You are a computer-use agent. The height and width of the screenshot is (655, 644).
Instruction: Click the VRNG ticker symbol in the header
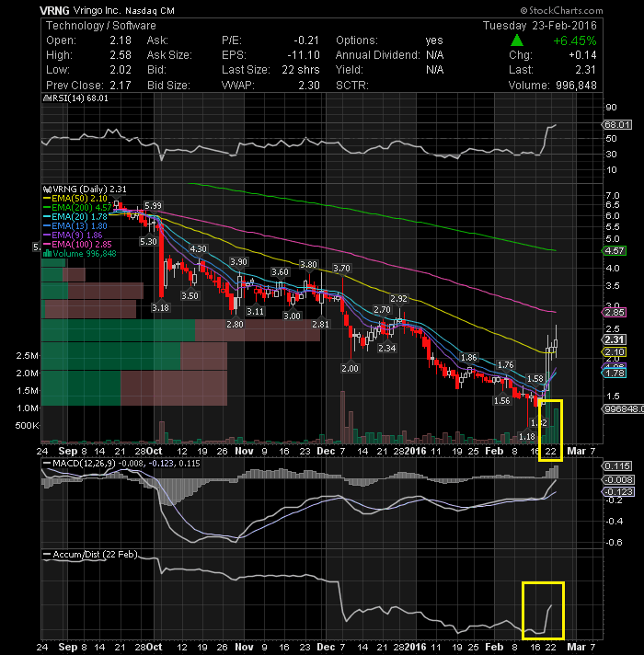pyautogui.click(x=54, y=10)
